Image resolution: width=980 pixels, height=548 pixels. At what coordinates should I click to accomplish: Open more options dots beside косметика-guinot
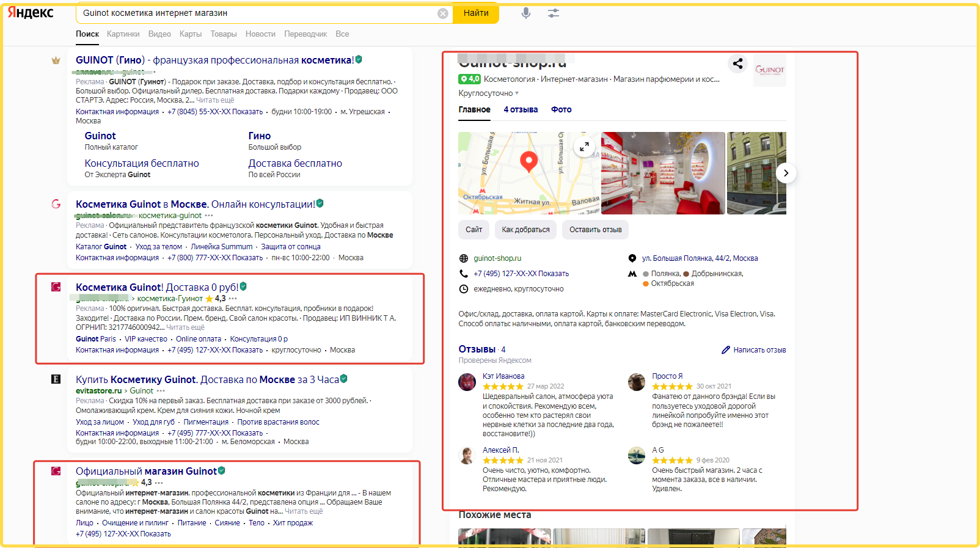[x=209, y=216]
